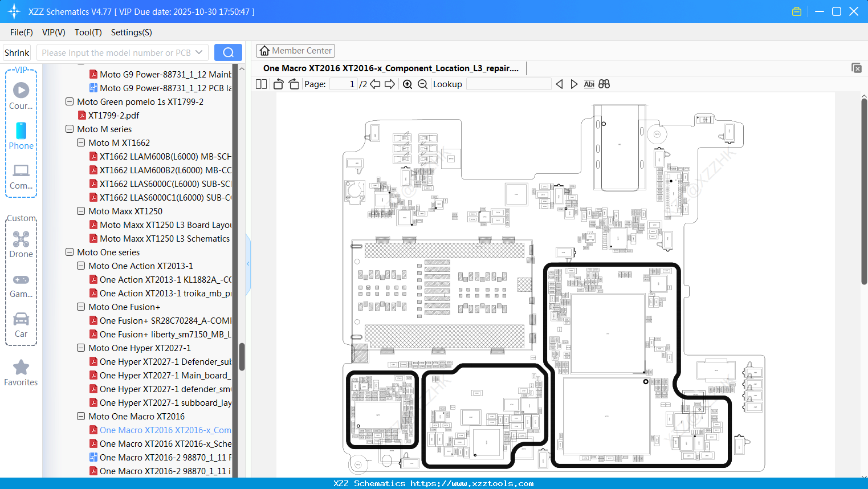
Task: Open XT1662 LLAM600B MB-SCH schematic file
Action: [x=160, y=156]
